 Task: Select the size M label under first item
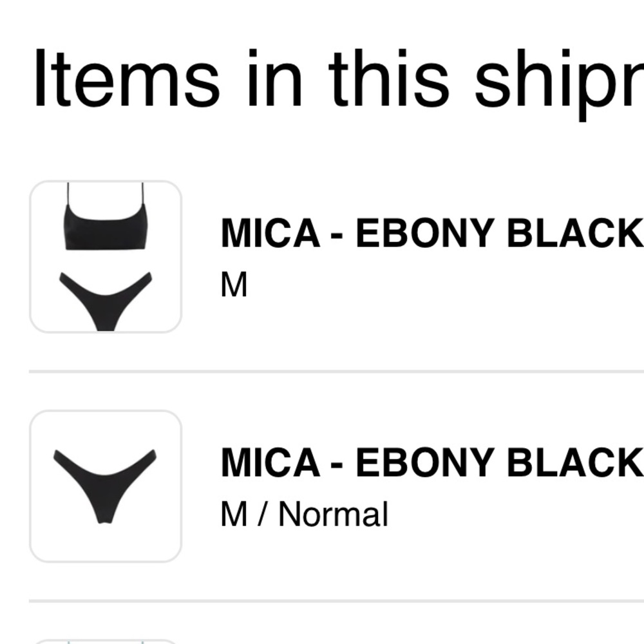(x=234, y=284)
